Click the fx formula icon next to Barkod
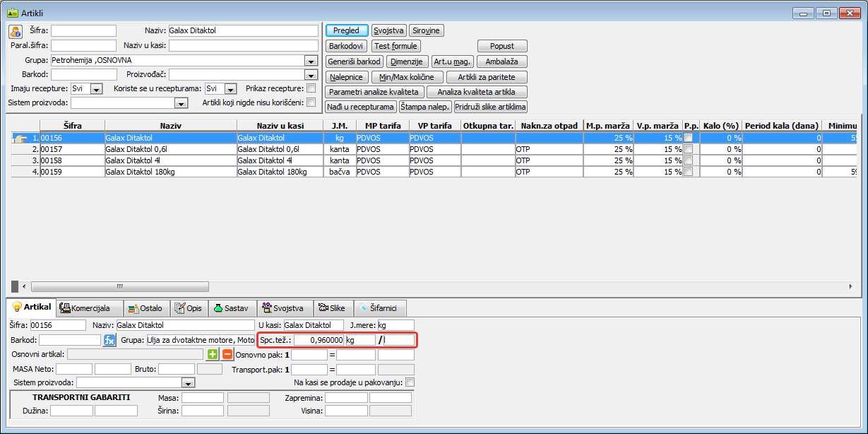The height and width of the screenshot is (434, 868). [109, 340]
